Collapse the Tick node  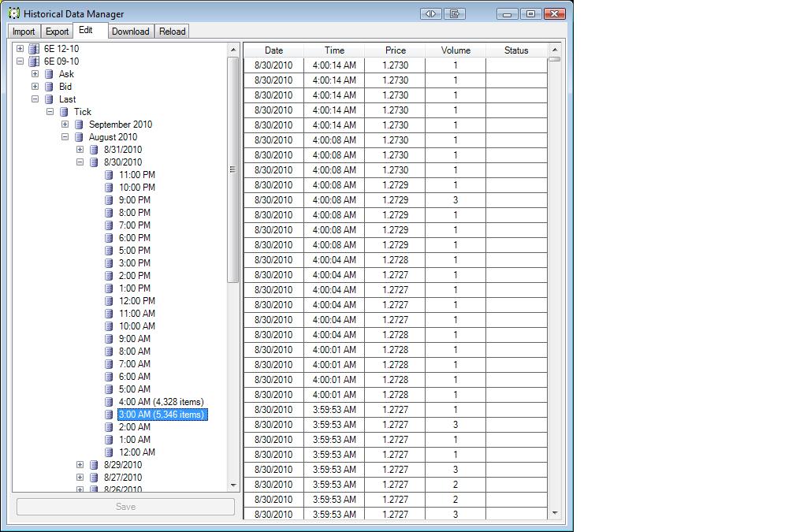(50, 112)
